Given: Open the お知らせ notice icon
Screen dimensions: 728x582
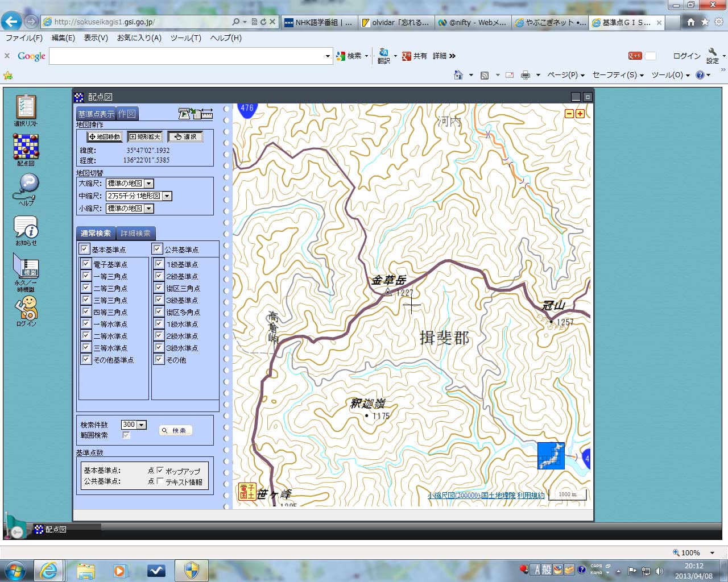Looking at the screenshot, I should coord(26,227).
